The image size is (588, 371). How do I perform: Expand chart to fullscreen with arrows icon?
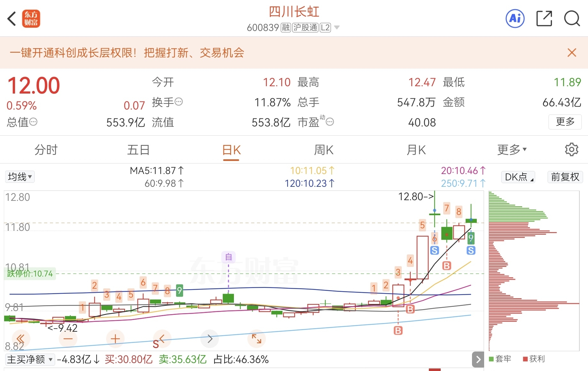click(257, 338)
